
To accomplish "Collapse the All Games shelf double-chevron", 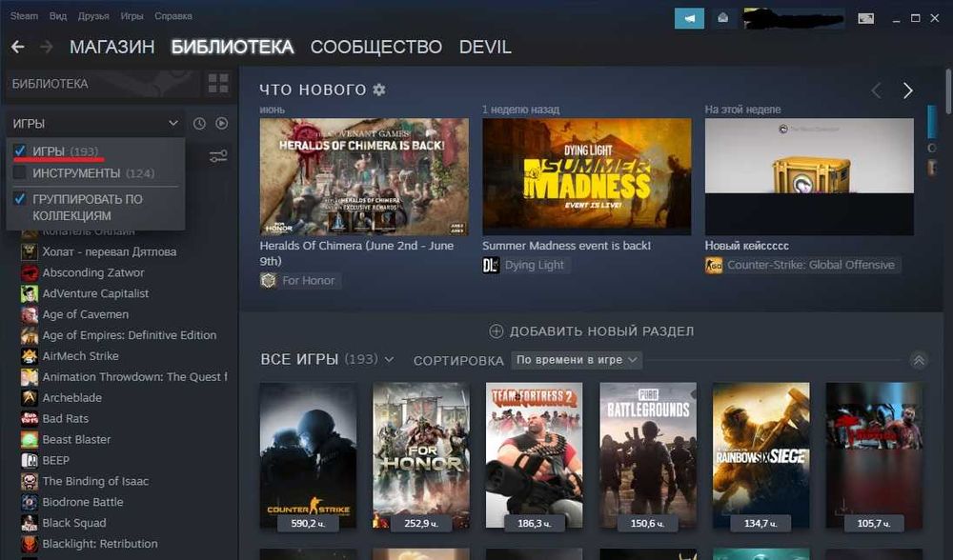I will pos(919,360).
